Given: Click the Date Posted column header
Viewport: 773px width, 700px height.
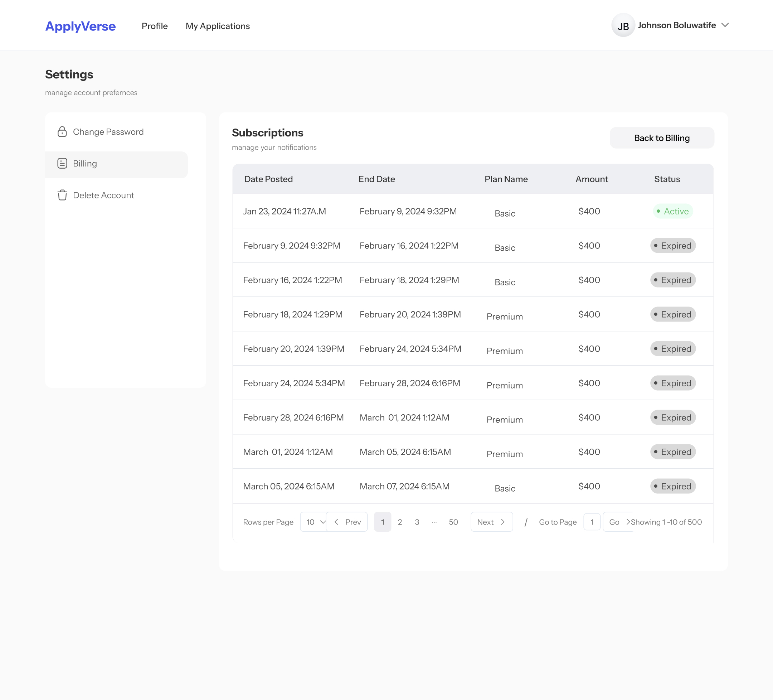Looking at the screenshot, I should click(x=268, y=179).
